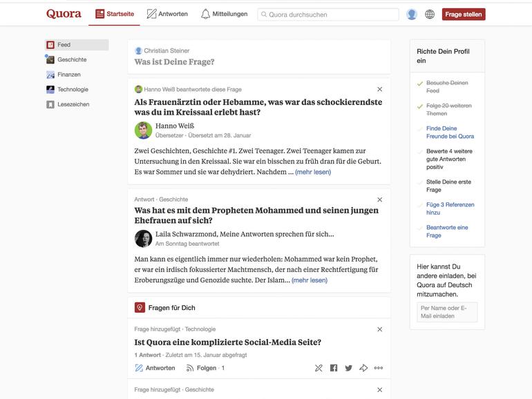Click Hanno Weiß large avatar
Viewport: 532px width, 399px height.
point(143,130)
